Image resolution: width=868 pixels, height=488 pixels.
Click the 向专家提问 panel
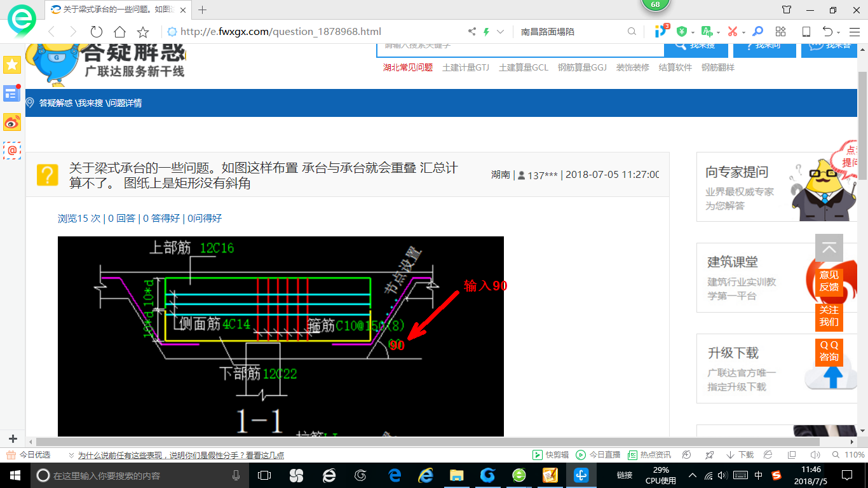coord(777,187)
